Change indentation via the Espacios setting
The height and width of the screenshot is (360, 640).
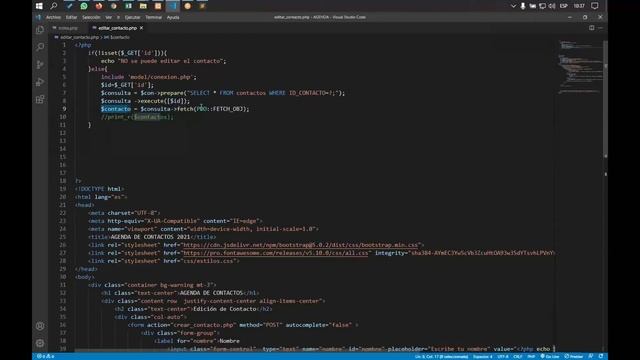(482, 356)
